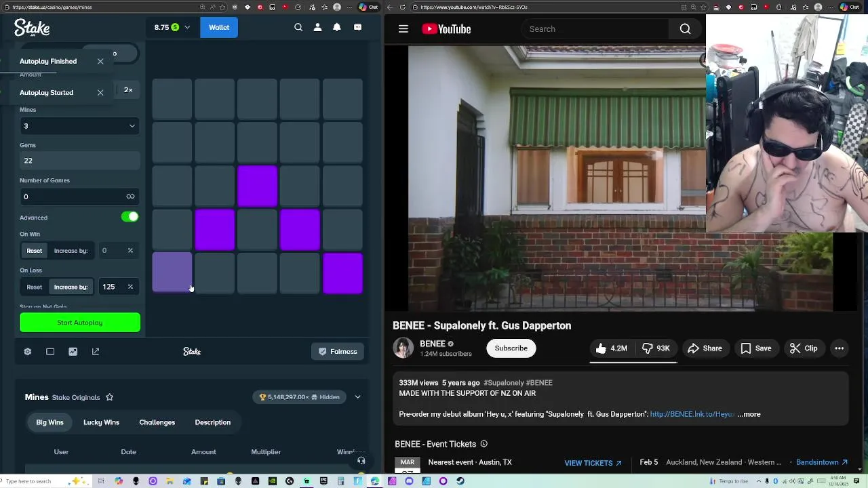
Task: Click the Stake logo to go home
Action: point(32,28)
